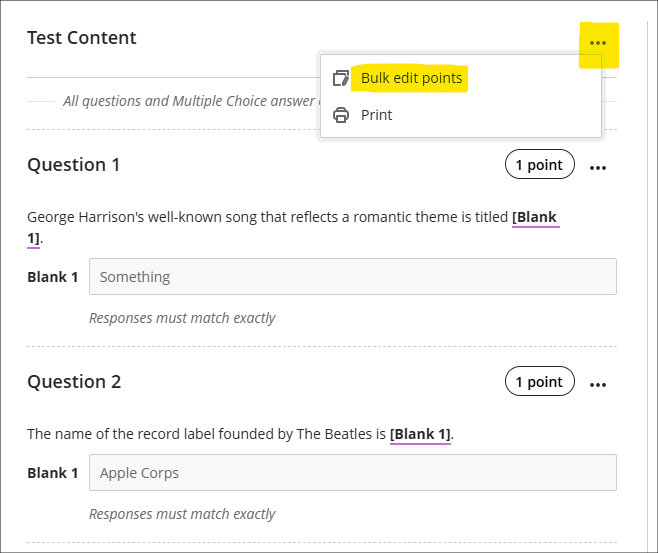
Task: Click 'Responses must match exactly' under Question 1
Action: click(182, 318)
